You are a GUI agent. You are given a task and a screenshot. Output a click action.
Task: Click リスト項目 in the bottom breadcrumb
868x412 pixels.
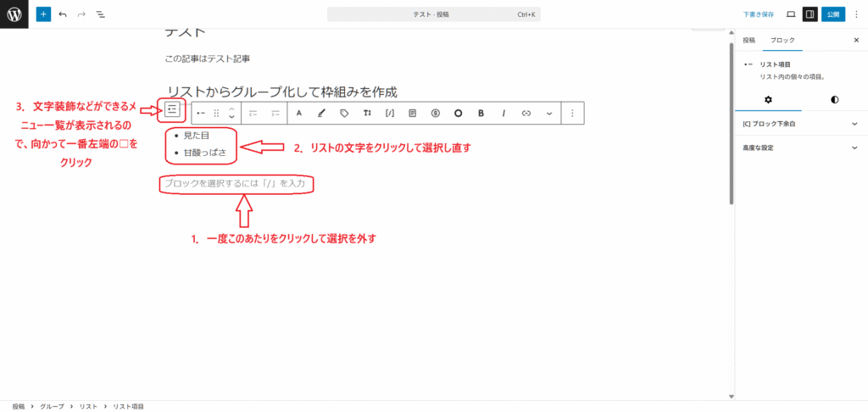click(x=129, y=406)
